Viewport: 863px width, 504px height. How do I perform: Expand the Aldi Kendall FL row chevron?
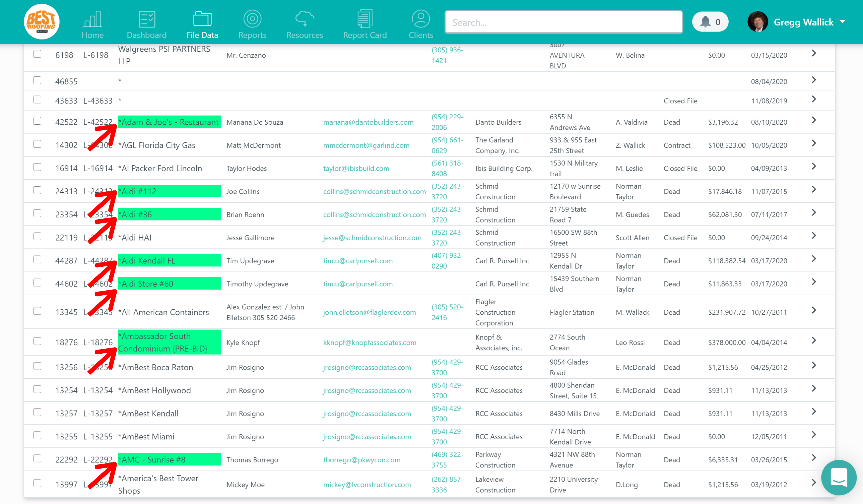point(814,259)
